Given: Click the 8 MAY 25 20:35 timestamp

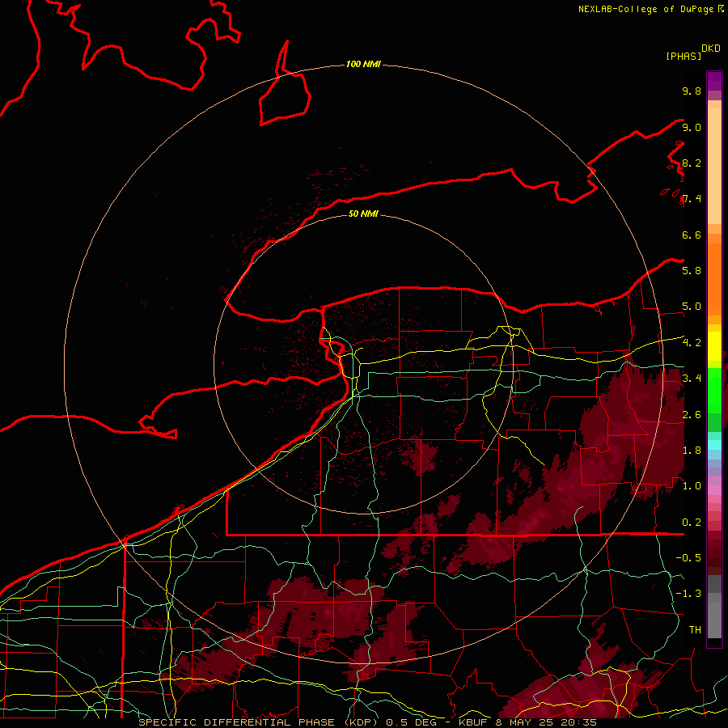Looking at the screenshot, I should [546, 722].
